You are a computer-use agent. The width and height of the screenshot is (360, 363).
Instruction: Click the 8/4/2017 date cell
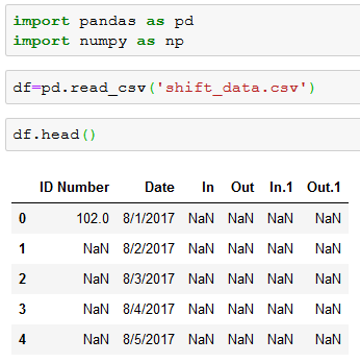pyautogui.click(x=149, y=309)
